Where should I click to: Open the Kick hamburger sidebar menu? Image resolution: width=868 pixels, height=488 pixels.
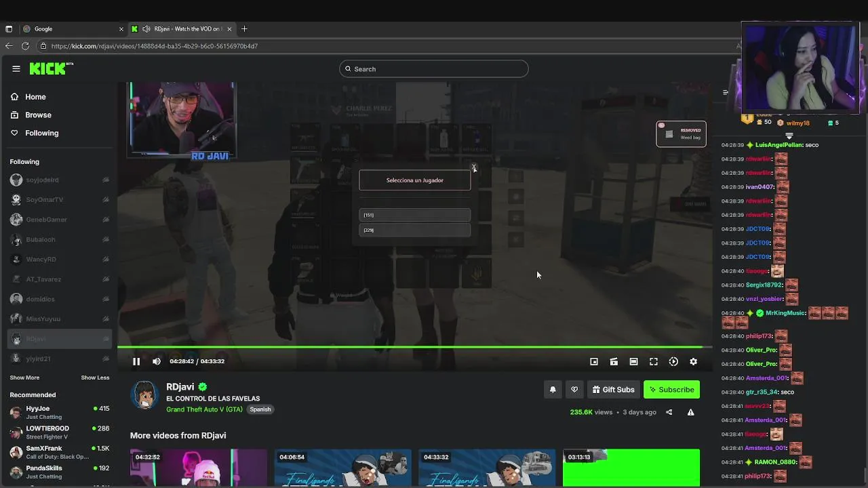click(16, 68)
